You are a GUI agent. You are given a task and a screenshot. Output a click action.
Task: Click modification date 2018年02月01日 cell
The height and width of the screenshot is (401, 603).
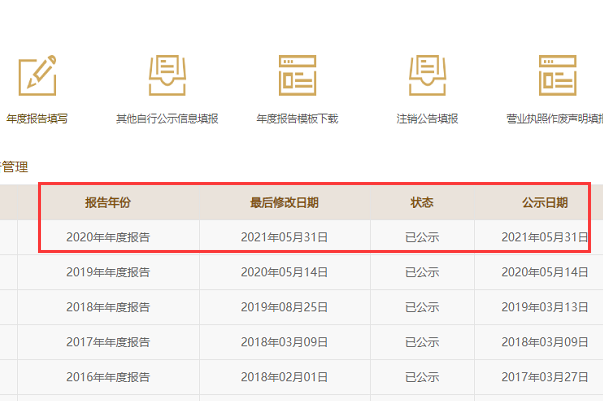click(284, 377)
